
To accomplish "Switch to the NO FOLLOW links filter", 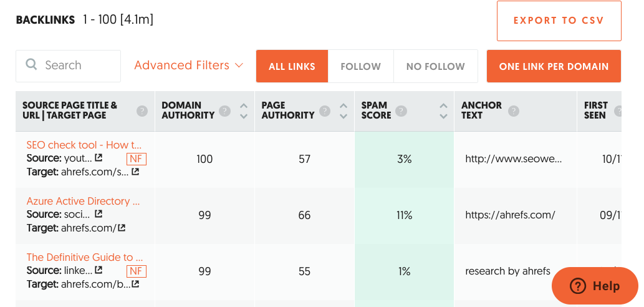I will (435, 66).
